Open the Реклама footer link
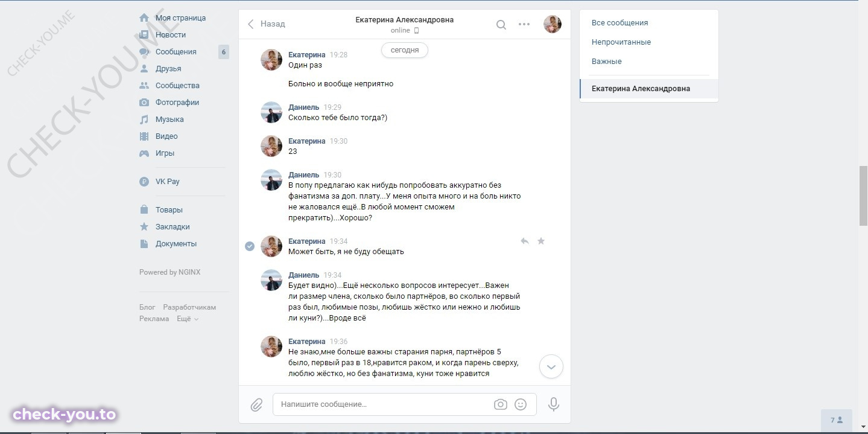Screen dimensions: 868x434 [154, 319]
